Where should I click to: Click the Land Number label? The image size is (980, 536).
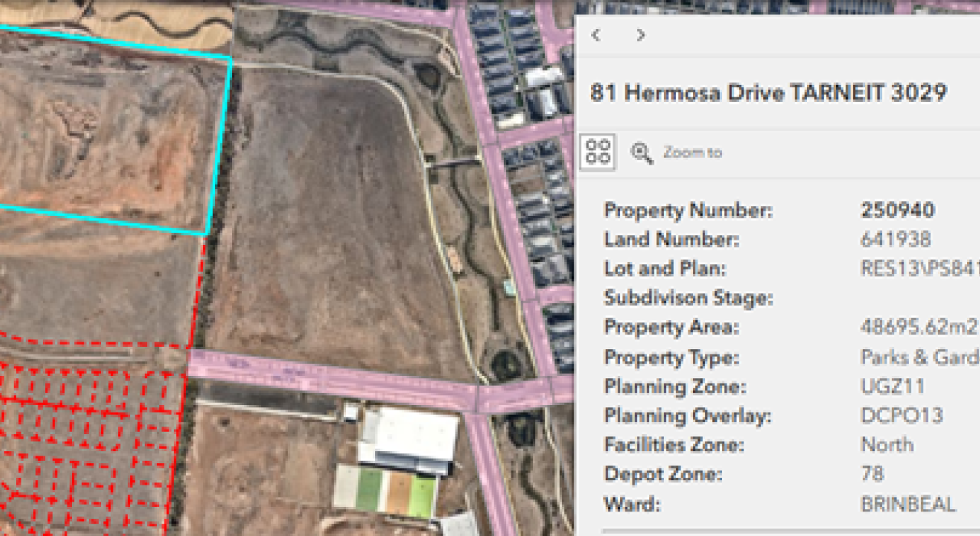671,240
